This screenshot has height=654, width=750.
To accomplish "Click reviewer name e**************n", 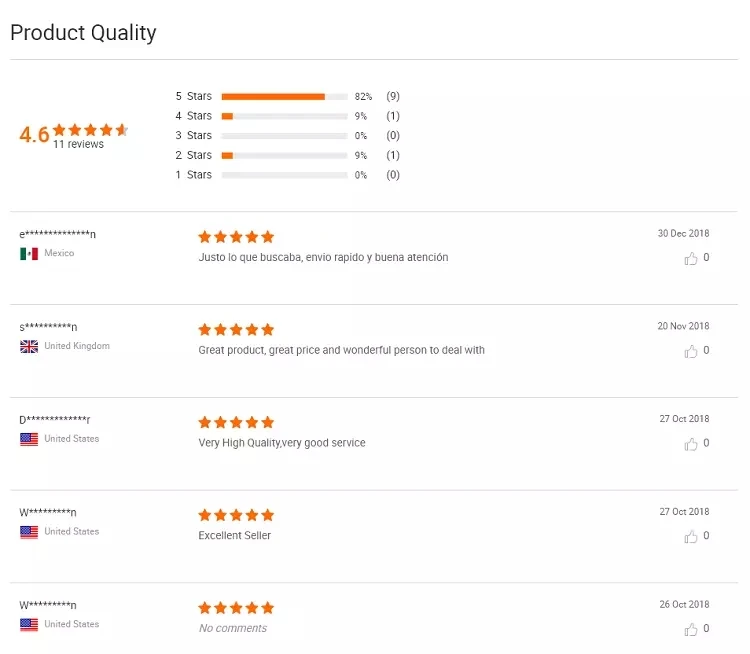I will tap(58, 234).
